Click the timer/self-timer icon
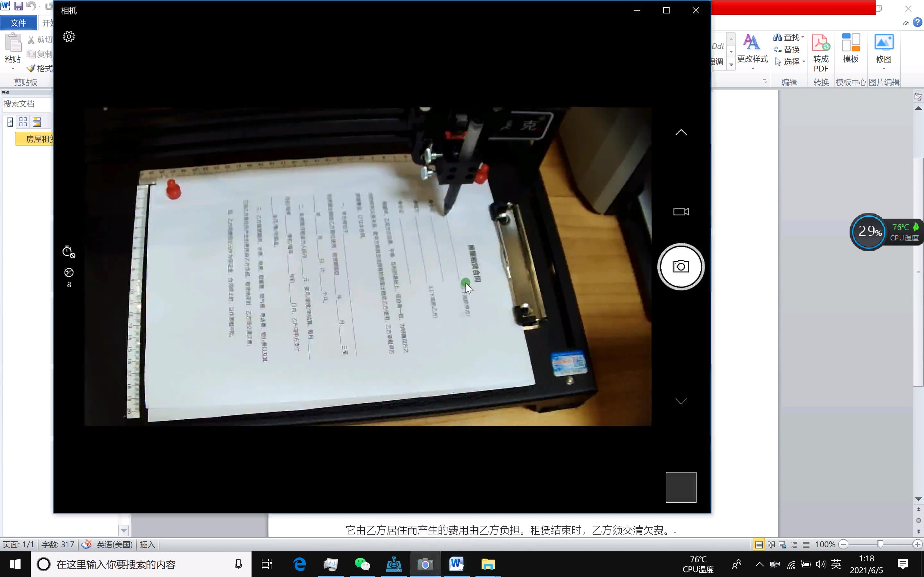The width and height of the screenshot is (924, 577). [x=69, y=251]
